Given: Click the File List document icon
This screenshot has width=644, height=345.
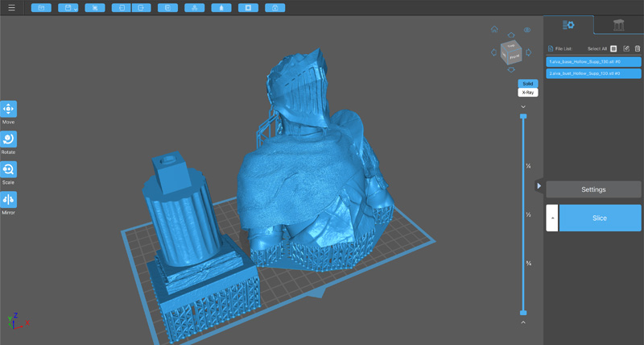Looking at the screenshot, I should [551, 48].
